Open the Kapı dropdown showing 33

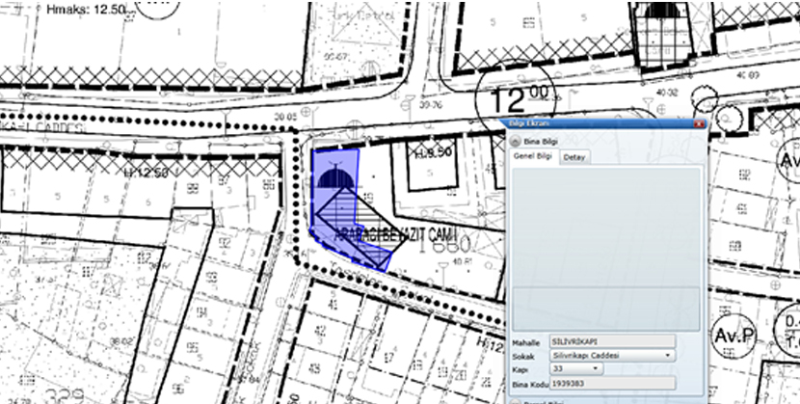577,369
